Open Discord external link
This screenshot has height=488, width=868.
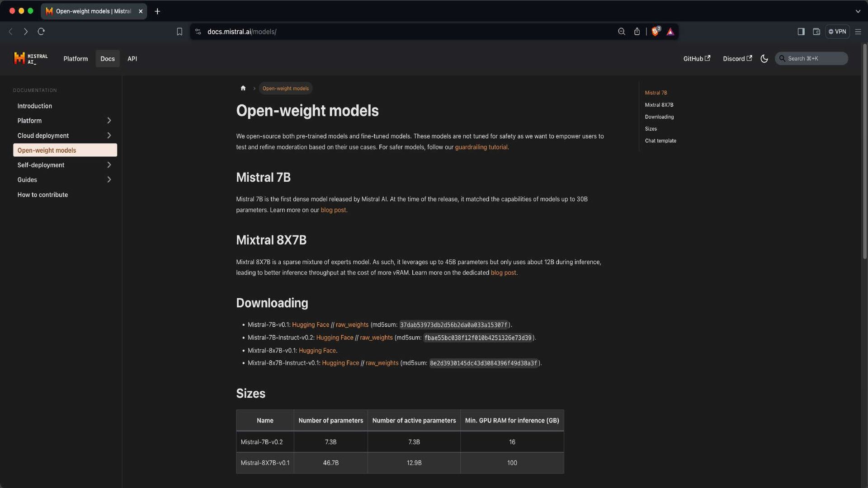click(x=737, y=59)
